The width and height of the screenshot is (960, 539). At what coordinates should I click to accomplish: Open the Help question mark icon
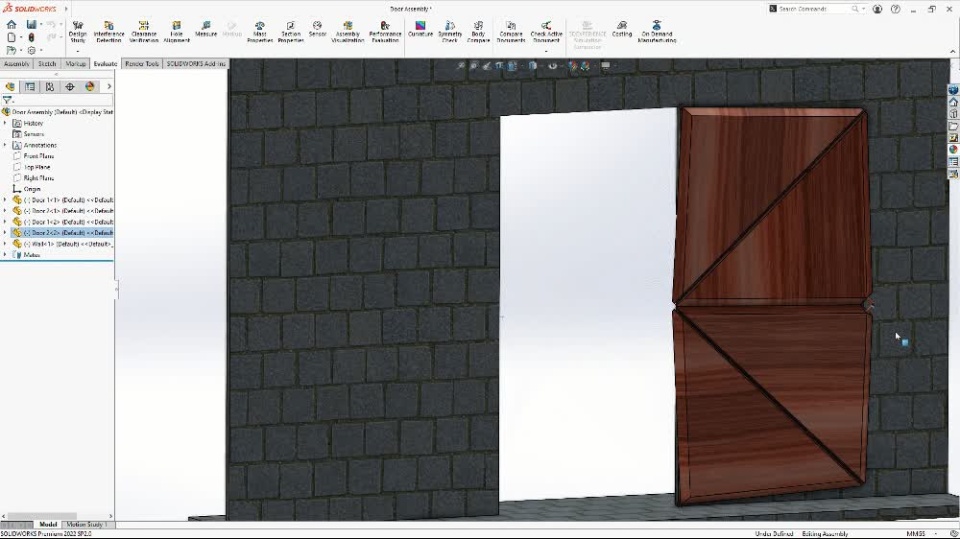click(x=896, y=9)
